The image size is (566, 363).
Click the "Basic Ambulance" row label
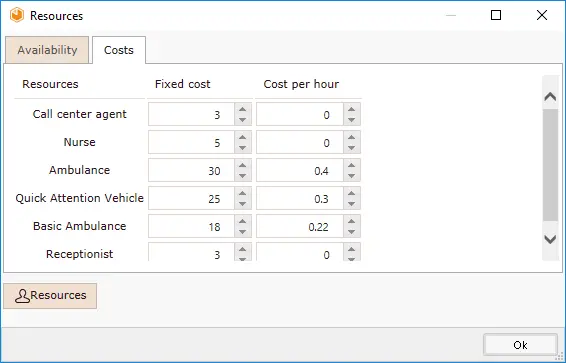[79, 226]
